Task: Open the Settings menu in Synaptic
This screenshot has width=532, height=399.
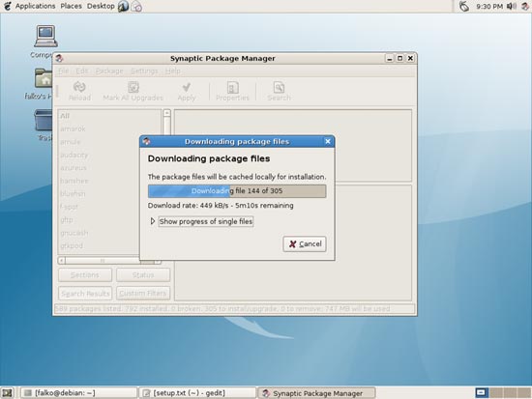Action: click(144, 71)
